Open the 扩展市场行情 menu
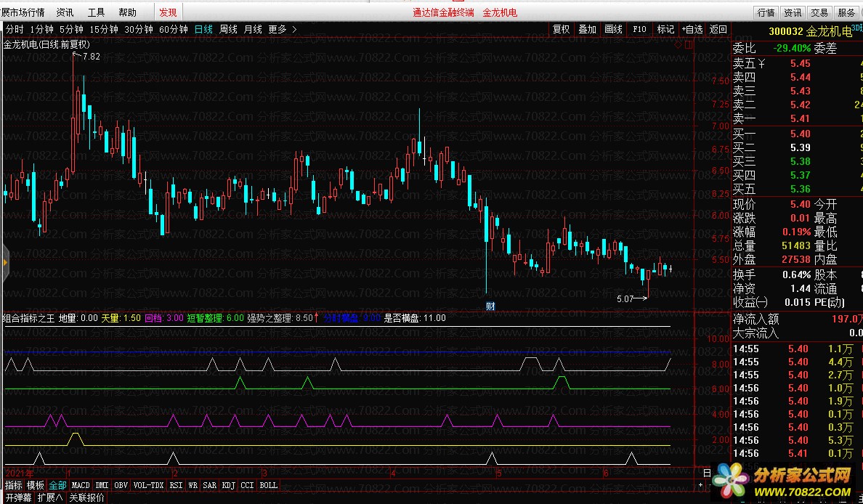 (23, 12)
